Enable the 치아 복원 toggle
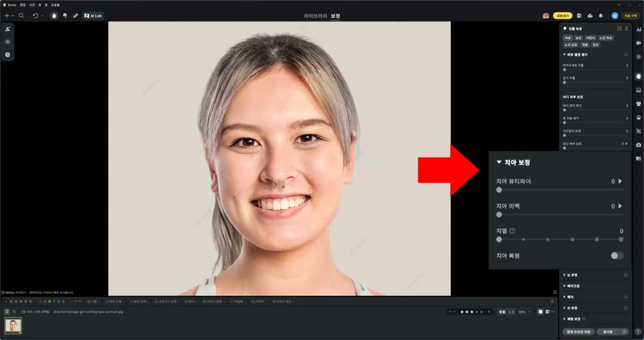Screen dimensions: 644x340 (x=617, y=256)
